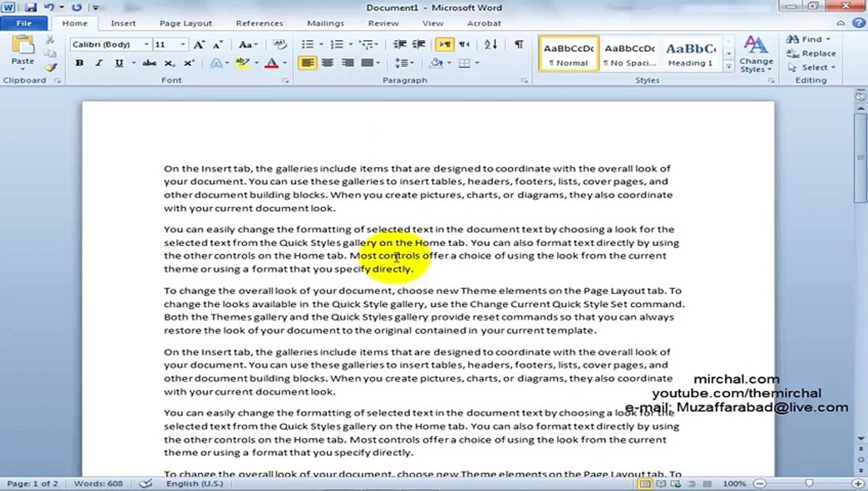
Task: Click the vertical scrollbar thumb
Action: (860, 158)
